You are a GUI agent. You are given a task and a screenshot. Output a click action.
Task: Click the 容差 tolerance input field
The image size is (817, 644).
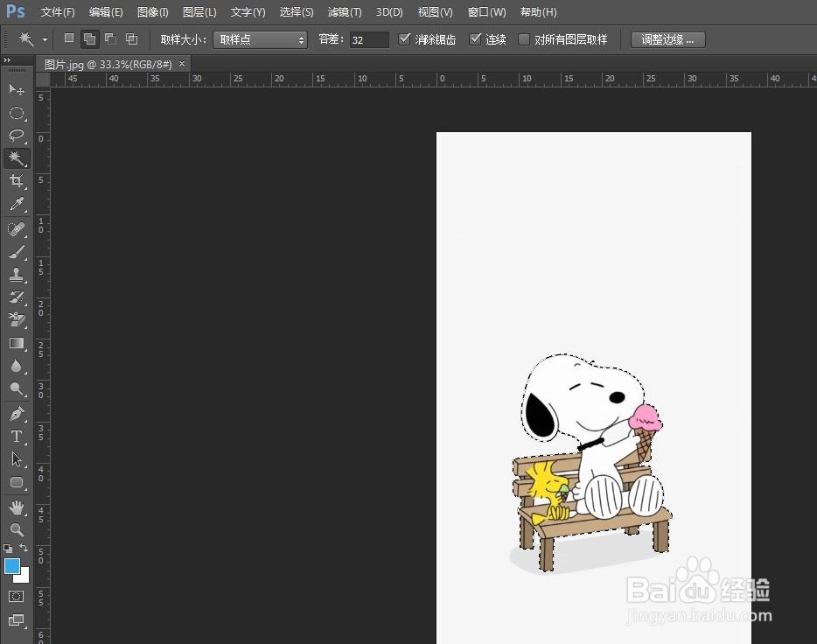369,39
